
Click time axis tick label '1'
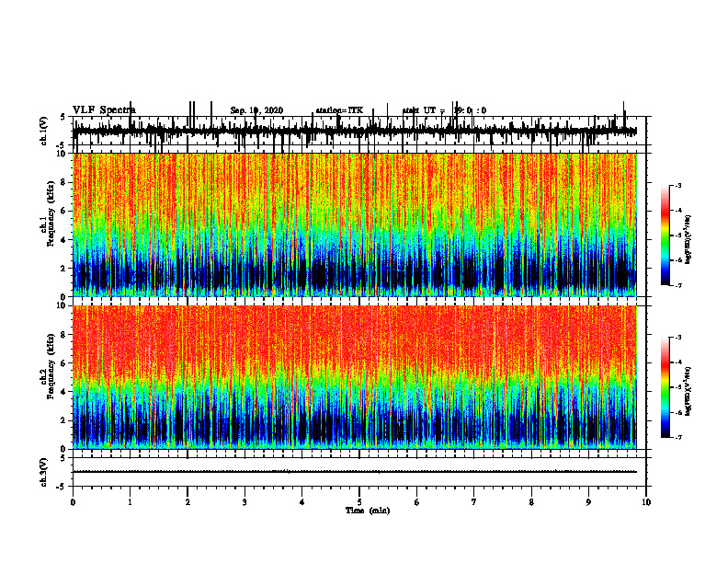[130, 502]
